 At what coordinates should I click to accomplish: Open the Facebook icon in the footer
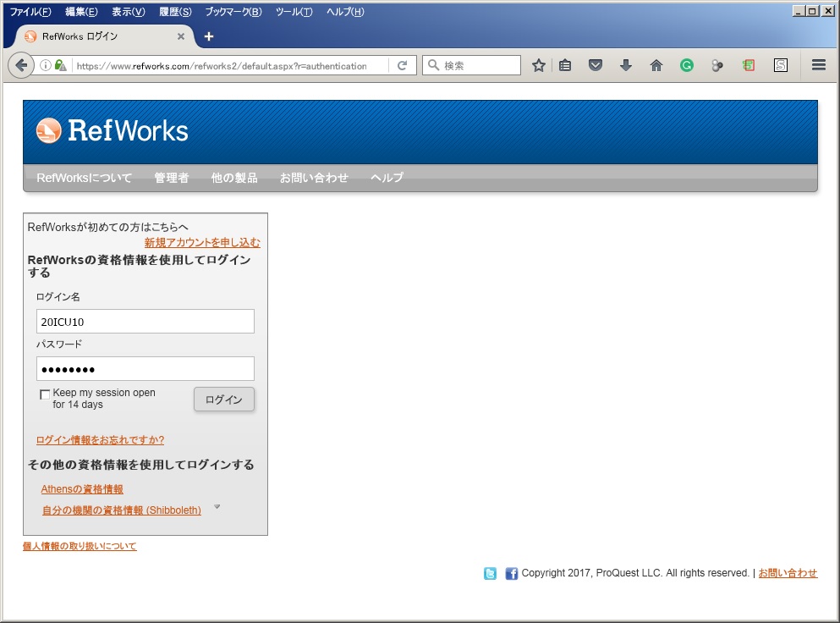[x=512, y=573]
